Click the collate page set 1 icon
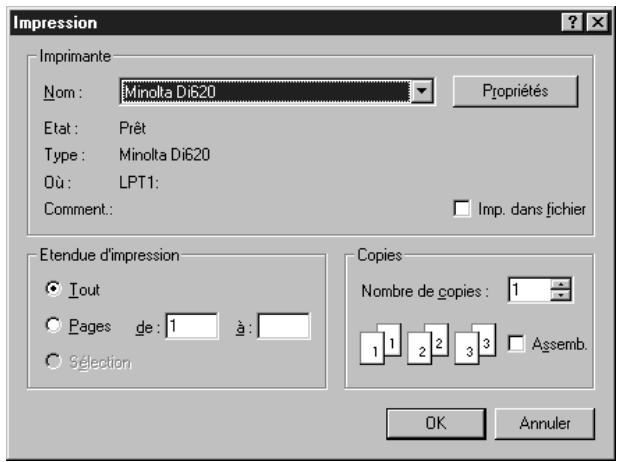 click(380, 344)
